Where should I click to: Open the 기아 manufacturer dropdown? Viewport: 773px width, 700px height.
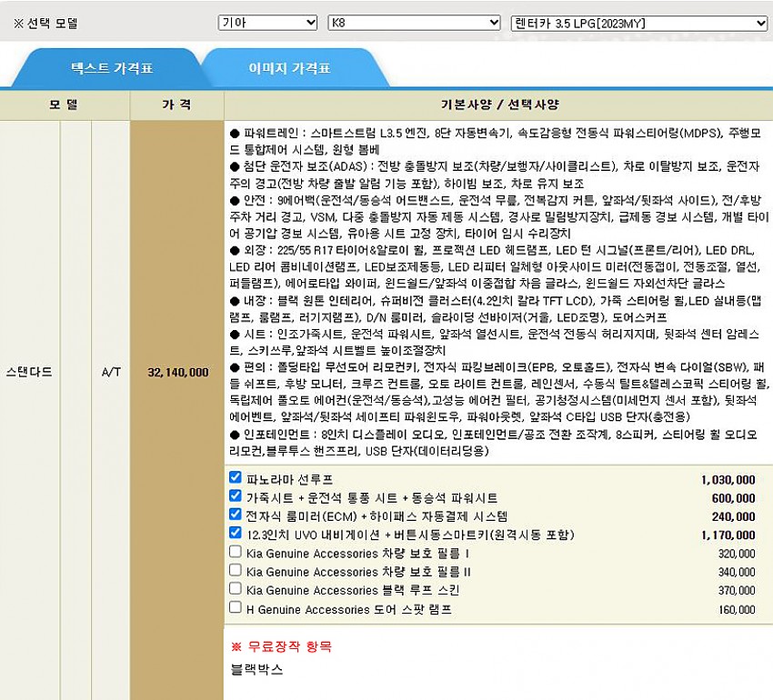pos(267,23)
